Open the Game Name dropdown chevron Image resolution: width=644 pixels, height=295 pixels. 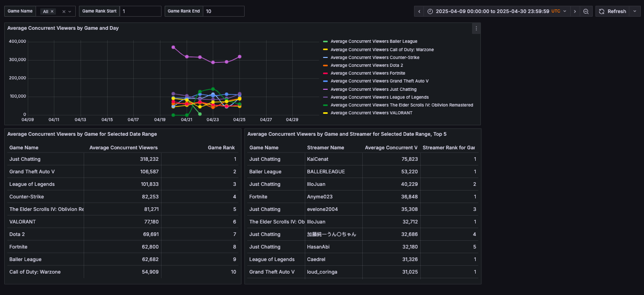[70, 11]
